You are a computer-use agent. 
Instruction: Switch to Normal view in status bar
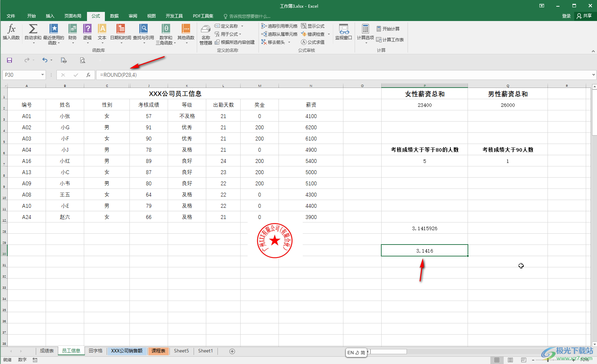[x=497, y=360]
